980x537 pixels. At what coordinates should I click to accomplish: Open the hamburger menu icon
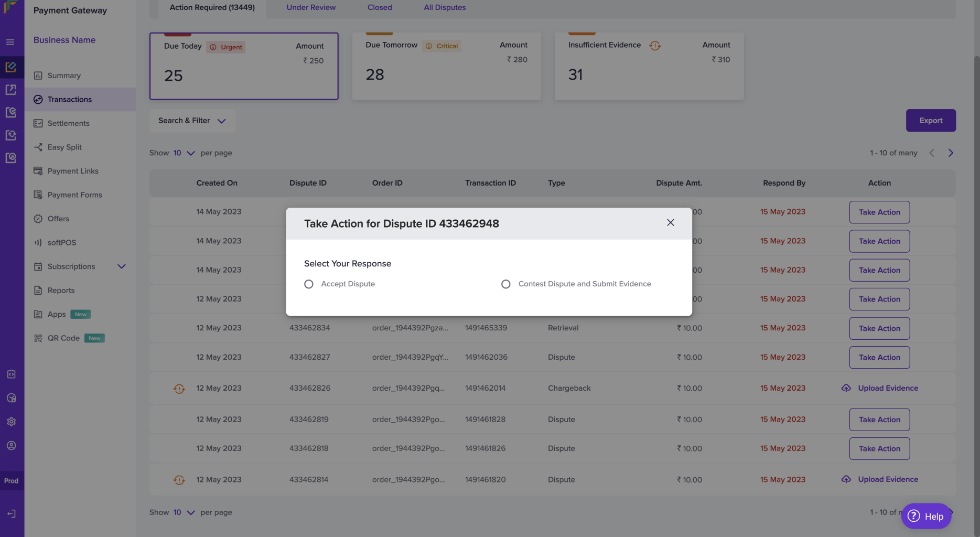10,42
